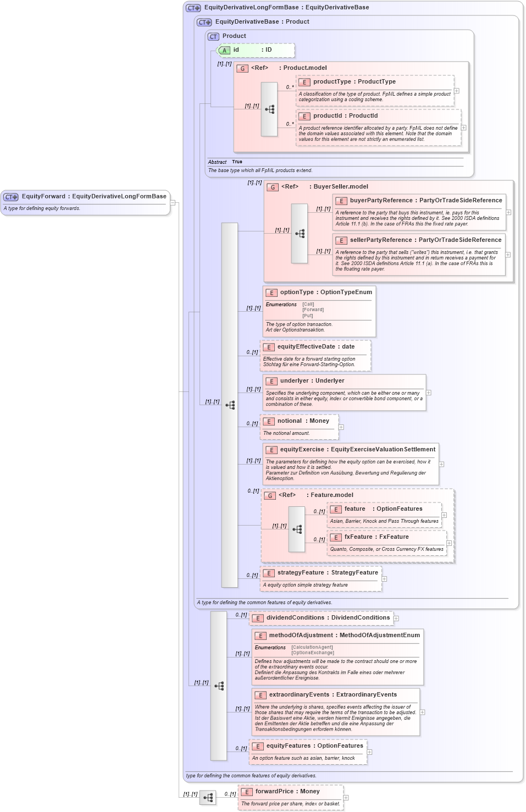Click the attribute icon beside id : ID

coord(225,50)
